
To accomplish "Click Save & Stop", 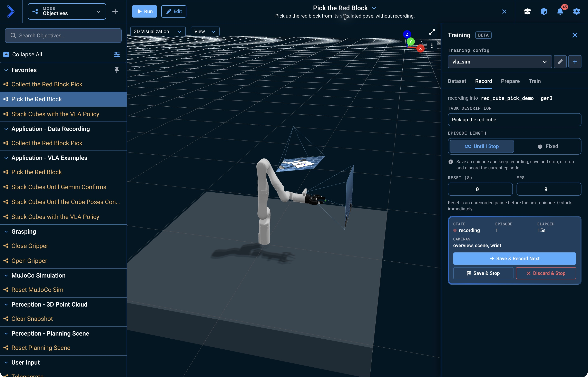I will click(483, 273).
